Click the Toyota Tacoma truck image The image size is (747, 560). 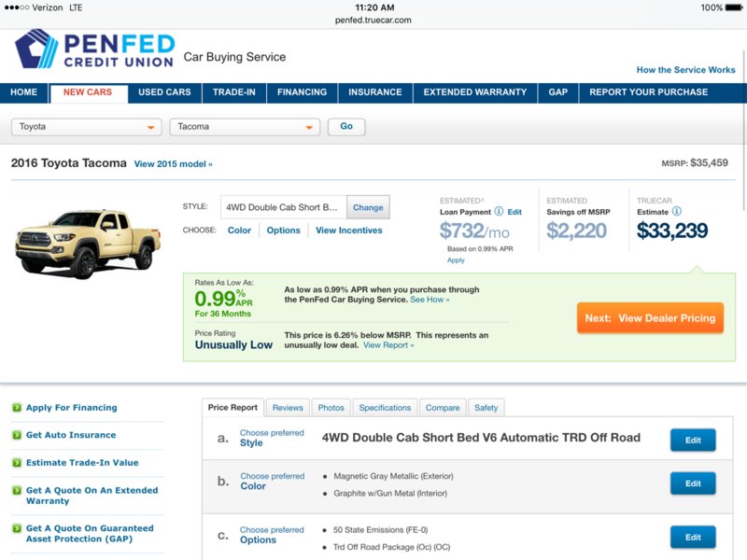(88, 243)
